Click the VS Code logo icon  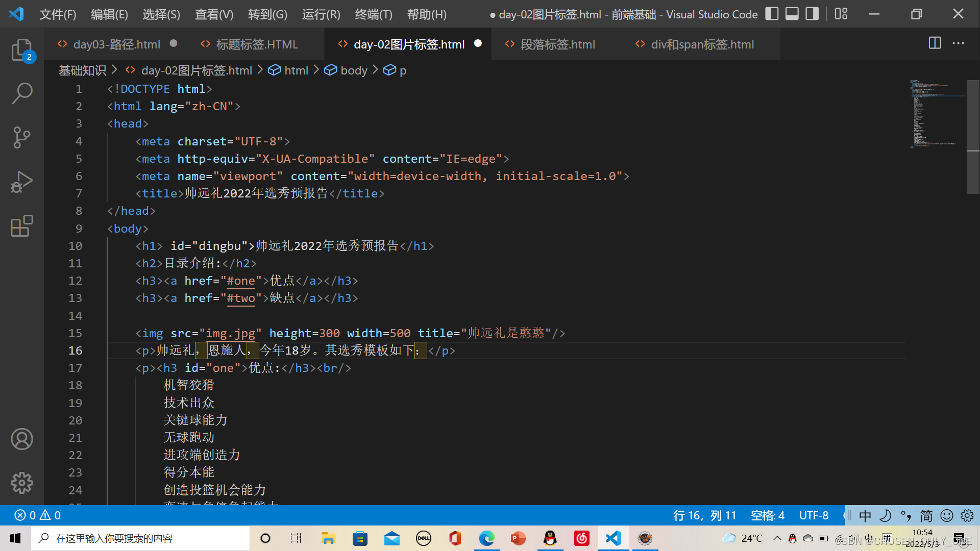[x=16, y=14]
